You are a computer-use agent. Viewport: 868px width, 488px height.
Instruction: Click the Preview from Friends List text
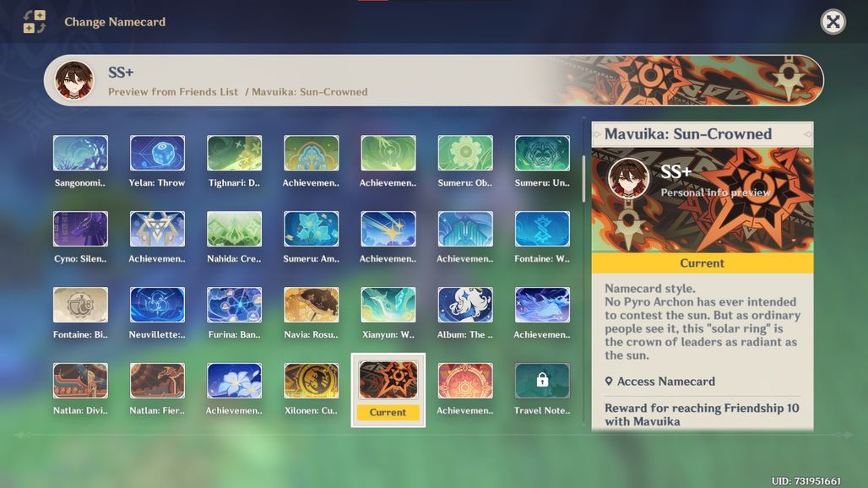tap(173, 92)
